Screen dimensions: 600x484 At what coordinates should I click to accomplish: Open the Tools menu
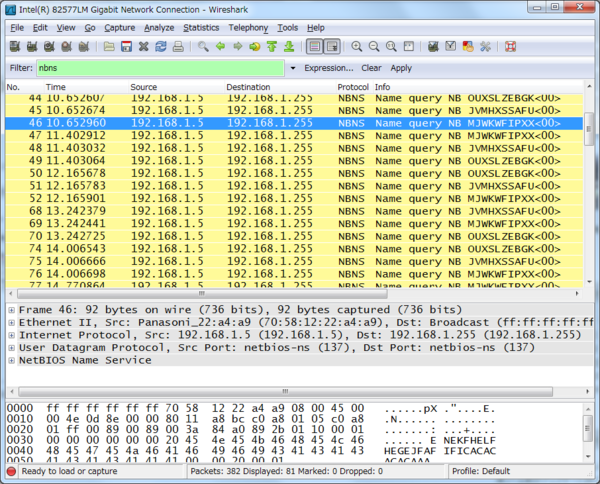pyautogui.click(x=287, y=28)
